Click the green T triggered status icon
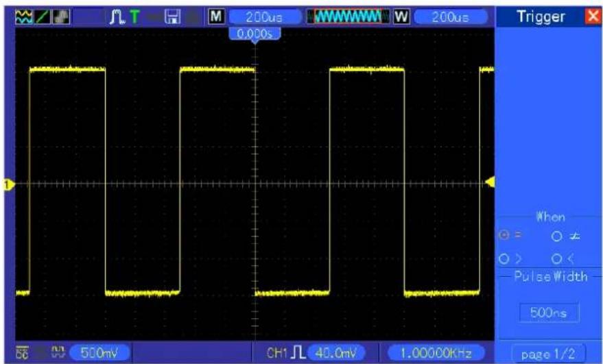603x364 pixels. (x=134, y=17)
